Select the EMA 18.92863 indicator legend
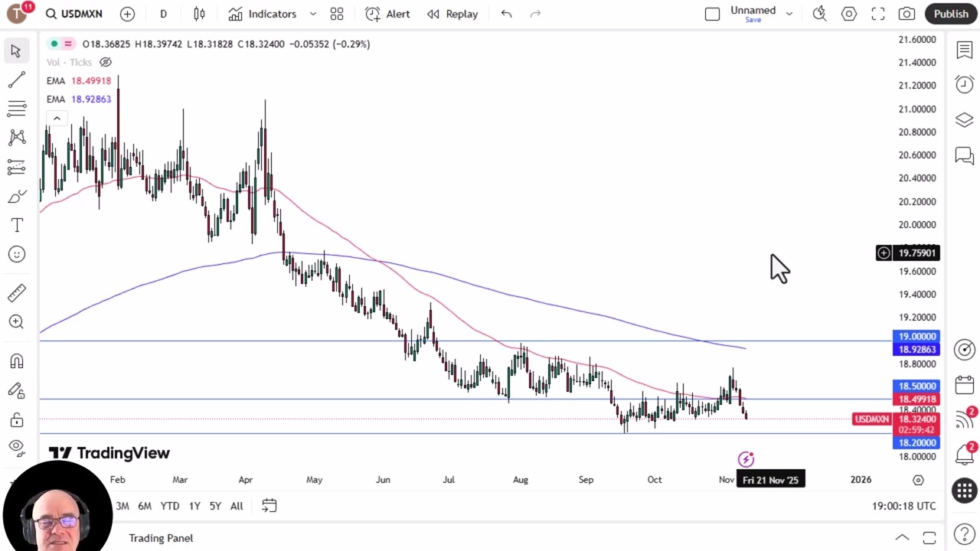The image size is (980, 551). (78, 99)
